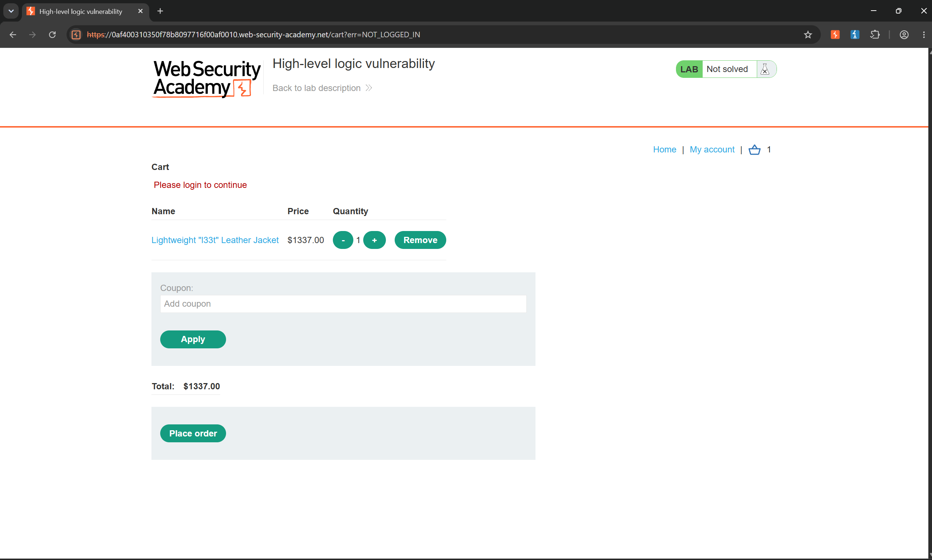The height and width of the screenshot is (560, 932).
Task: Click the 'Please login to continue' message
Action: tap(200, 185)
